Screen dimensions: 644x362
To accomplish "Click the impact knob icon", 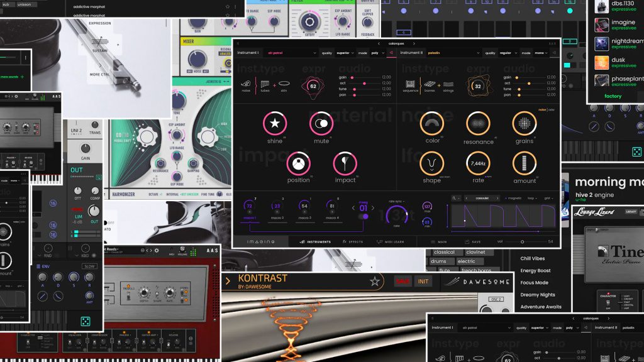I will click(345, 163).
